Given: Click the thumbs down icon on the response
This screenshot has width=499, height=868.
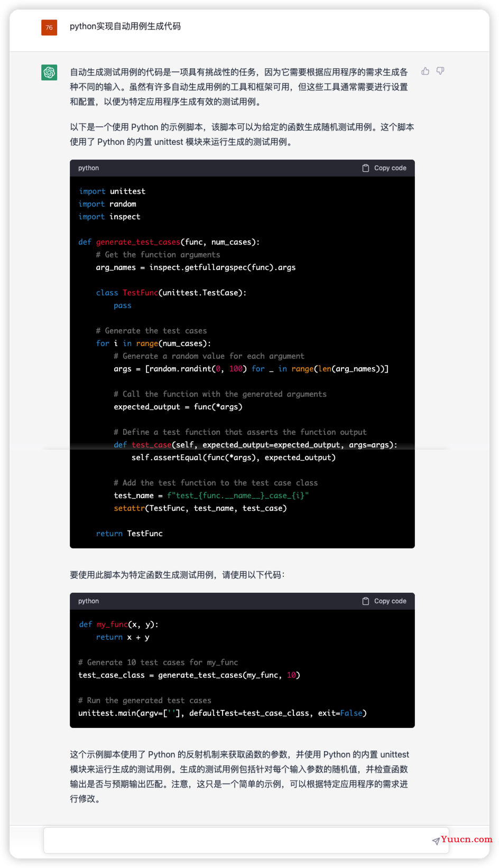Looking at the screenshot, I should (x=440, y=71).
